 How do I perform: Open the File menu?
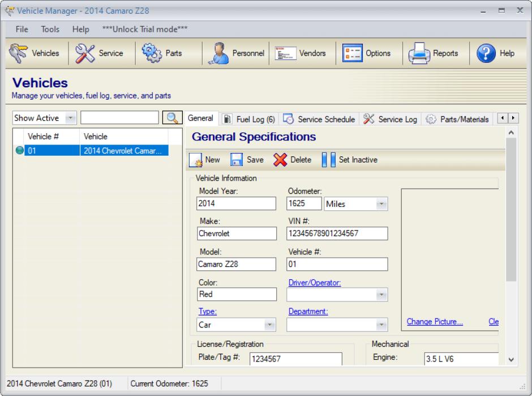point(22,29)
